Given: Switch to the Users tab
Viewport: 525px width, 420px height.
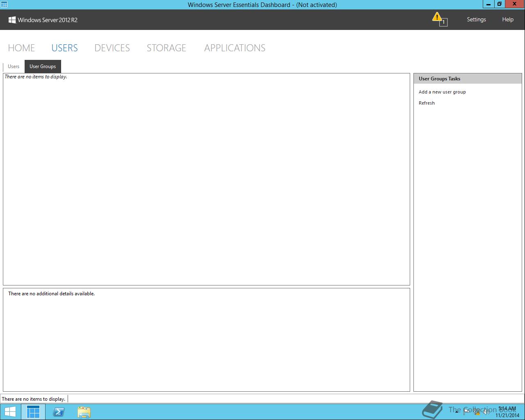Looking at the screenshot, I should [x=14, y=66].
